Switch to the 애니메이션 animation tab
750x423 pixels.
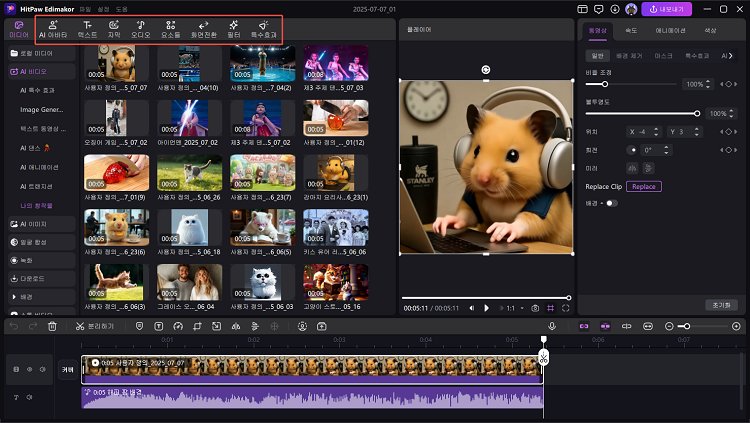pyautogui.click(x=670, y=31)
